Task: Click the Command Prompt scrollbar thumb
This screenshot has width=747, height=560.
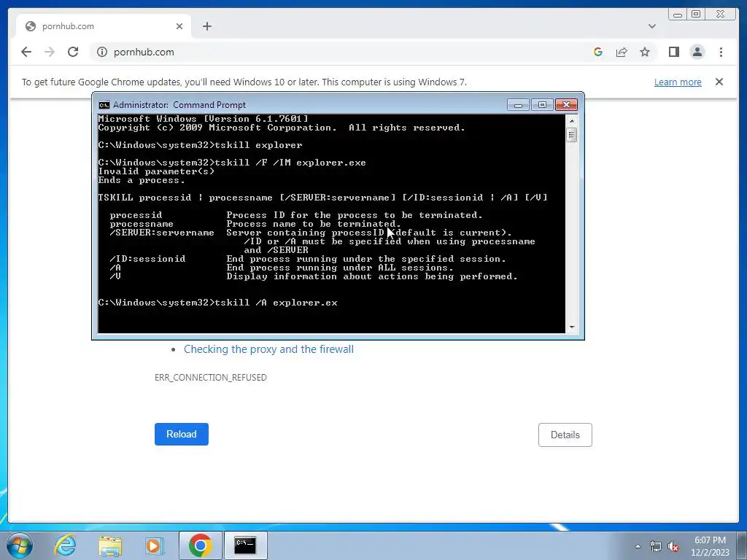Action: [x=572, y=135]
